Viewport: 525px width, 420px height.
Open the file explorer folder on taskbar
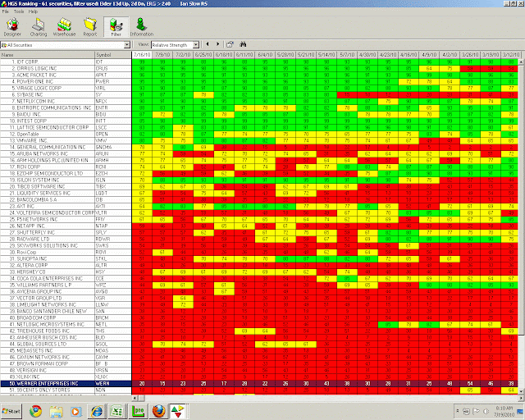tap(57, 411)
